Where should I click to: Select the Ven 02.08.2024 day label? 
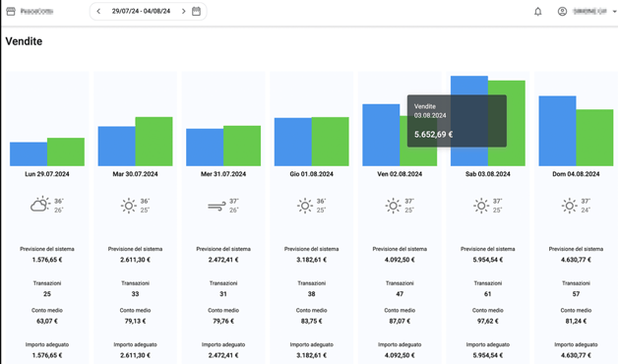coord(400,174)
